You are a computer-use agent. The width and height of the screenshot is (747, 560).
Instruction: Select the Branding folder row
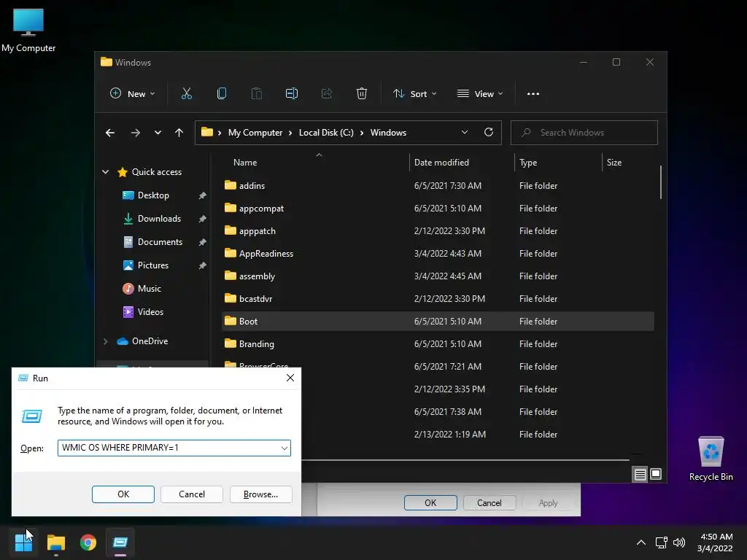pos(438,344)
